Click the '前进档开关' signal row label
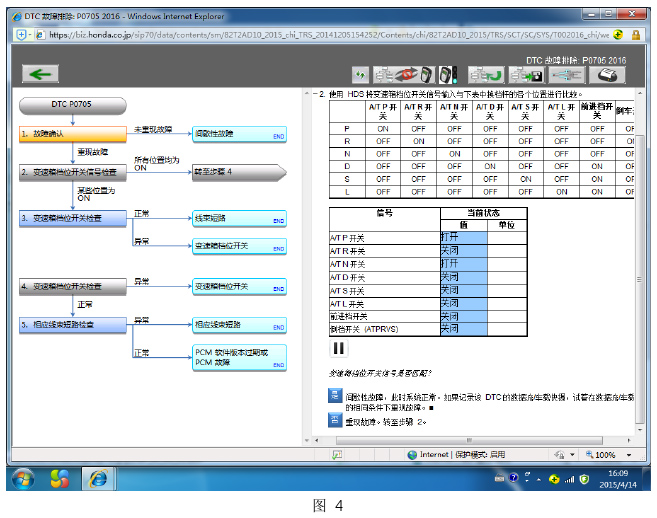 point(349,317)
